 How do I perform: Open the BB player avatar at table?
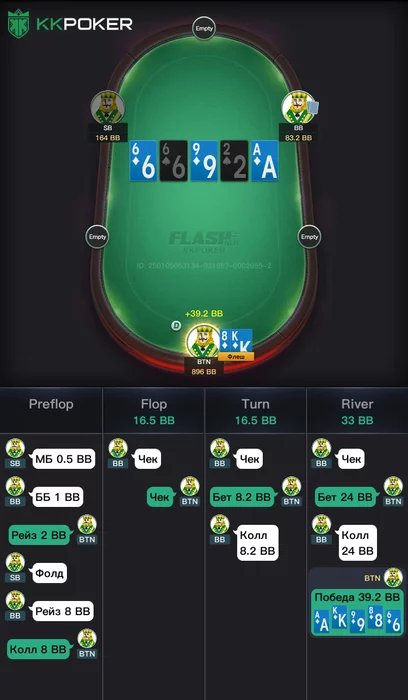pyautogui.click(x=298, y=107)
